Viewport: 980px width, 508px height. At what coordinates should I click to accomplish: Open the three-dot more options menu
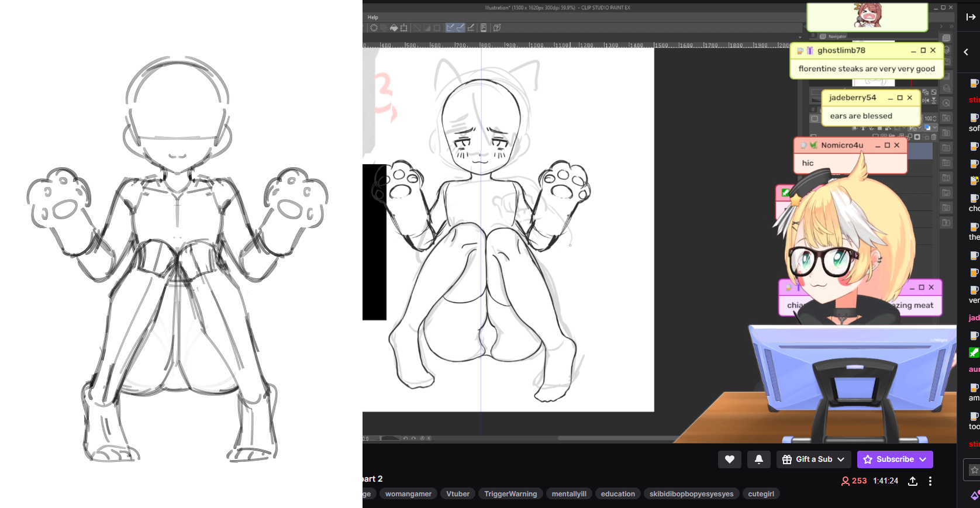pos(930,481)
